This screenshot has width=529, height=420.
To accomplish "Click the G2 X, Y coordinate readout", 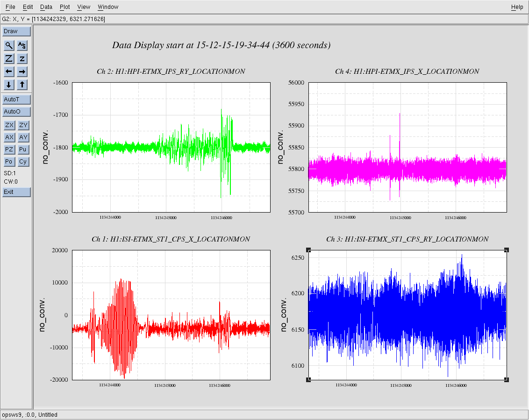I will click(x=54, y=19).
